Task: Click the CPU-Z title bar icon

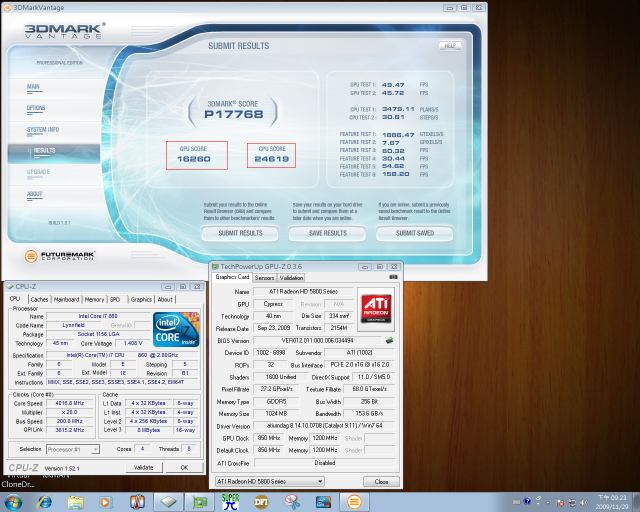Action: 10,286
